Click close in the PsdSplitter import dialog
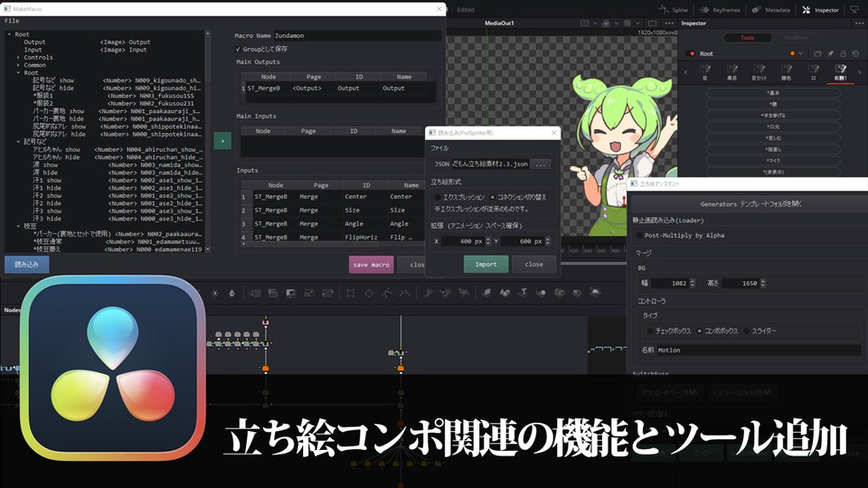Viewport: 868px width, 488px height. pyautogui.click(x=533, y=265)
